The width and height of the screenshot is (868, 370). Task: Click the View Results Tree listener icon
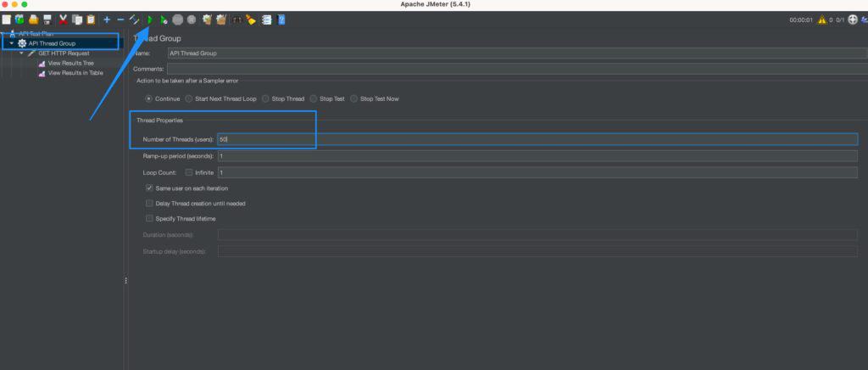(42, 63)
